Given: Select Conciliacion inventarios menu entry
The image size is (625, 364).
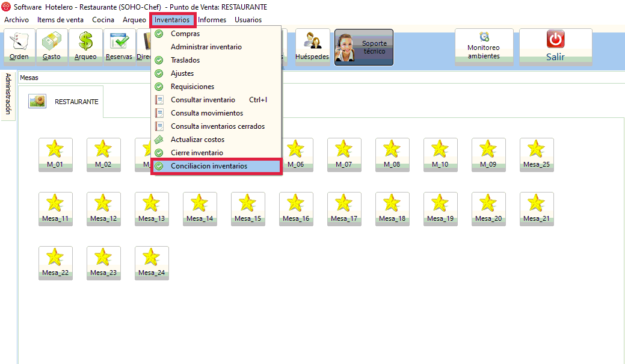Looking at the screenshot, I should click(x=209, y=166).
